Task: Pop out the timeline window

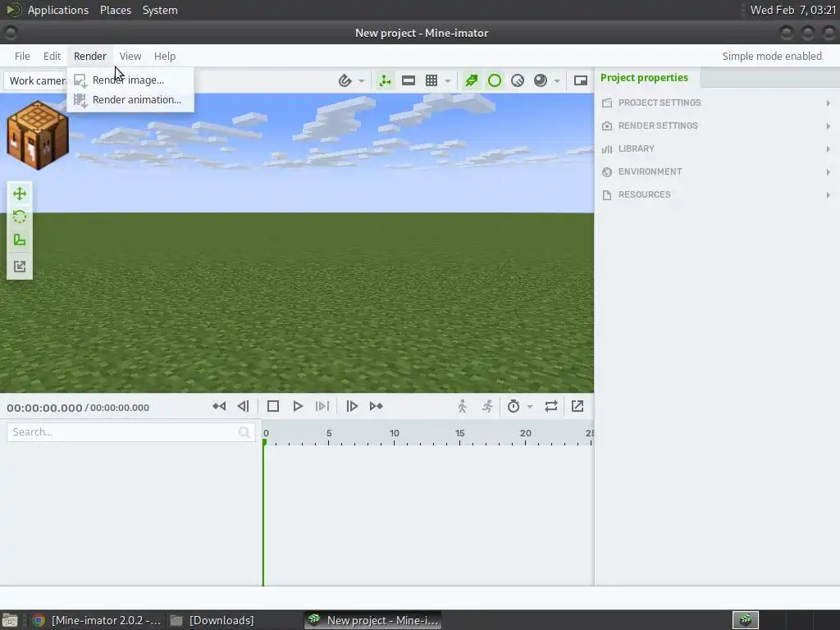Action: [577, 406]
